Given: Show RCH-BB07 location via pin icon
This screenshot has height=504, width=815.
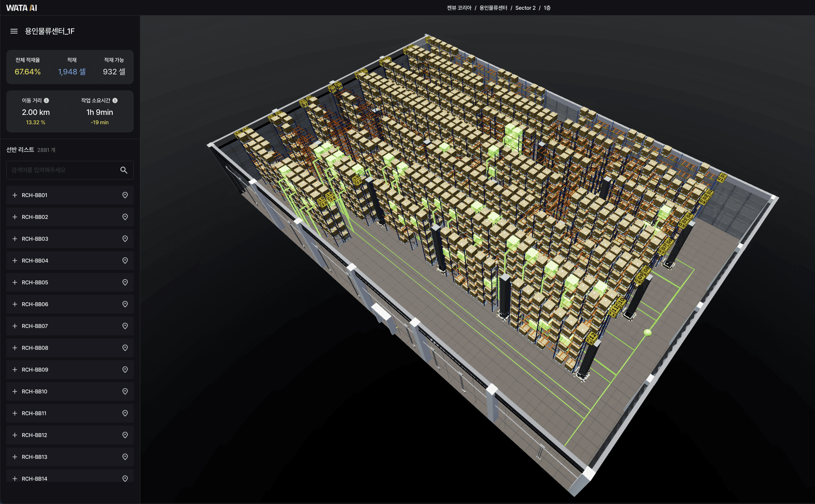Looking at the screenshot, I should click(x=125, y=326).
